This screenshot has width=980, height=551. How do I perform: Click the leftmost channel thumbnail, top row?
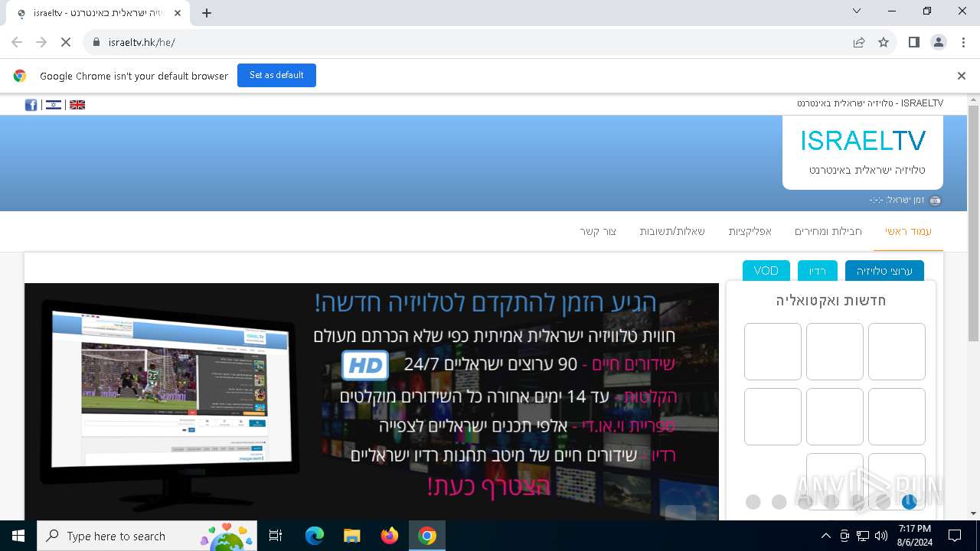point(773,351)
